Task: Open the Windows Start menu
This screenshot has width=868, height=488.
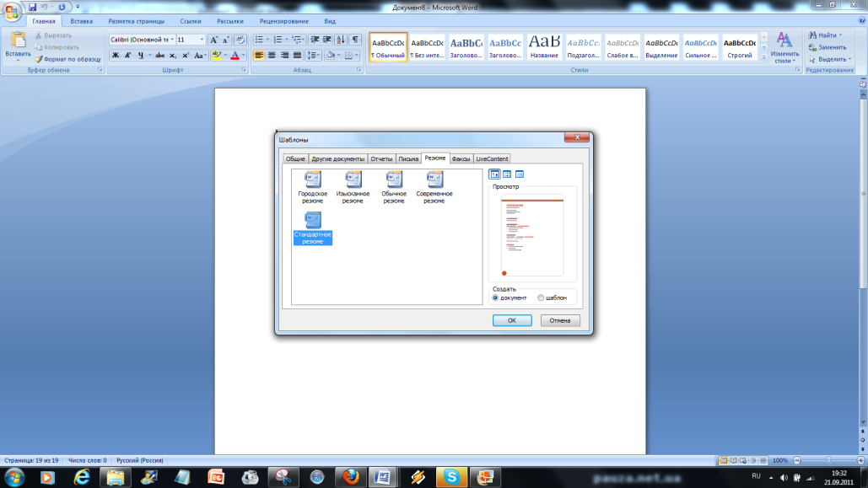Action: tap(14, 477)
